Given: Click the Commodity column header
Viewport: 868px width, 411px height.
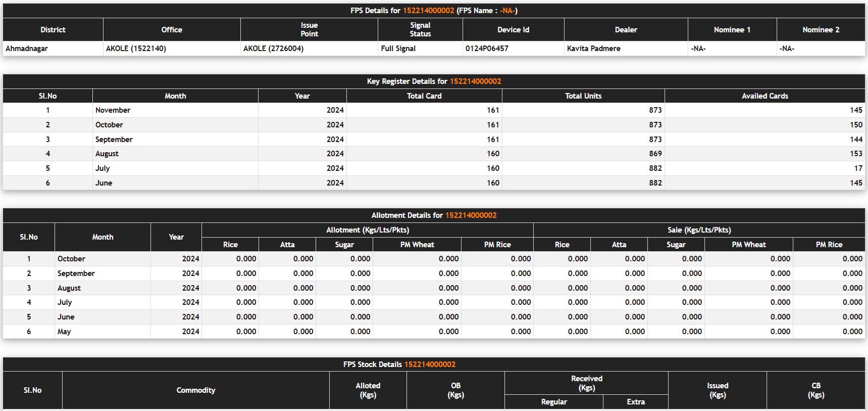Looking at the screenshot, I should tap(196, 390).
